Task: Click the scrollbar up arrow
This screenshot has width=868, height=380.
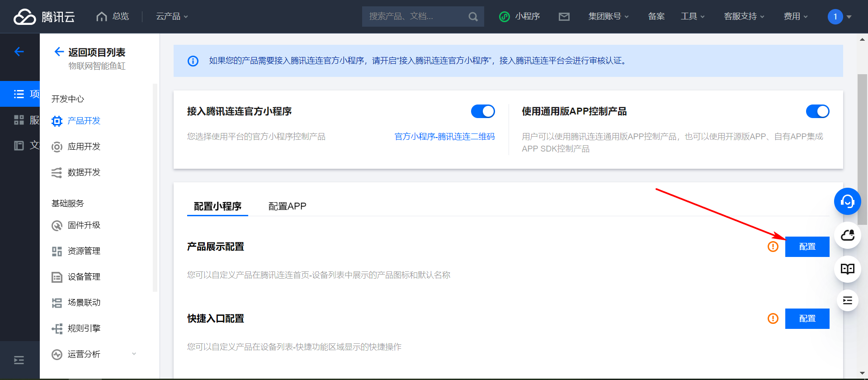Action: tap(862, 39)
